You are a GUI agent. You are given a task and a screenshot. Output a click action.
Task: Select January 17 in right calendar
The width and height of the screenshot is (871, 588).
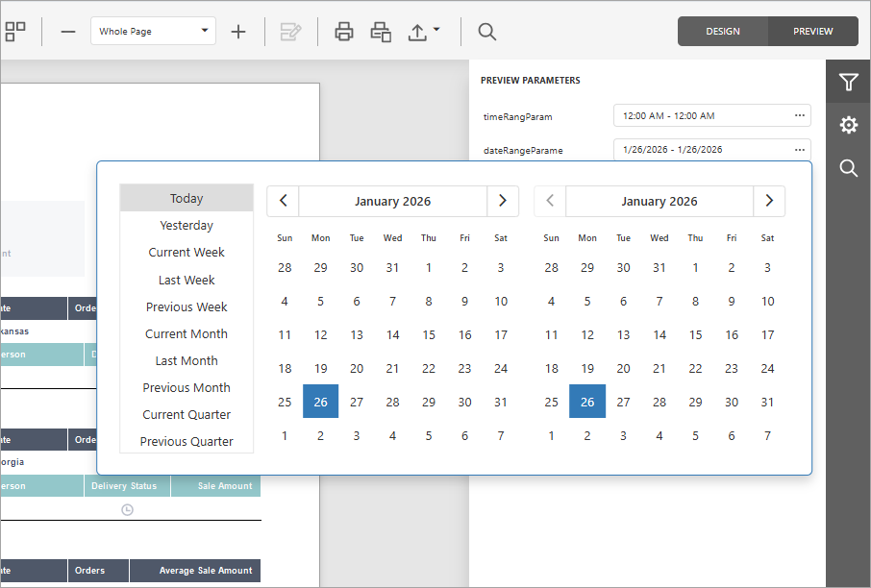click(768, 334)
